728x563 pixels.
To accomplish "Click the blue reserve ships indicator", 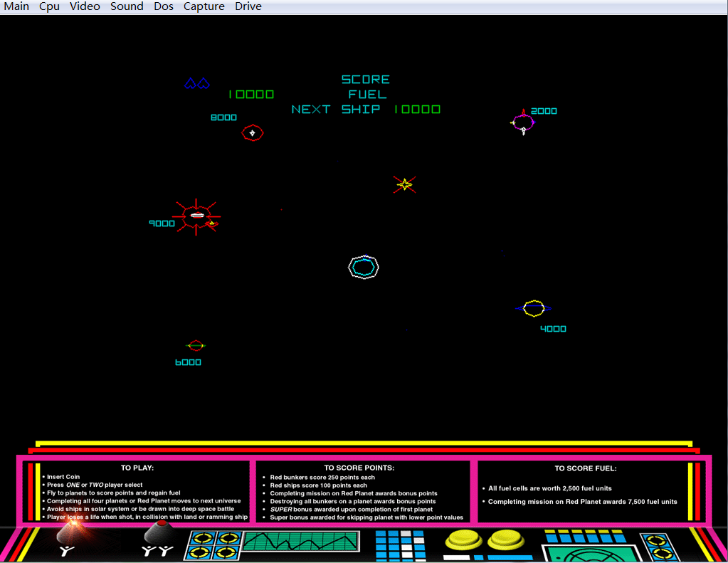I will point(197,83).
